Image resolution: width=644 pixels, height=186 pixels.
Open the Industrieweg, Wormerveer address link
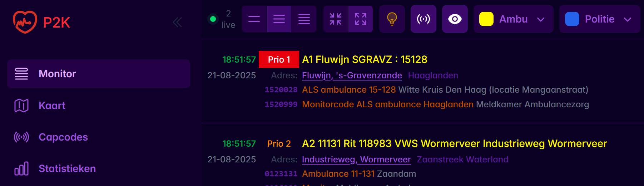356,160
